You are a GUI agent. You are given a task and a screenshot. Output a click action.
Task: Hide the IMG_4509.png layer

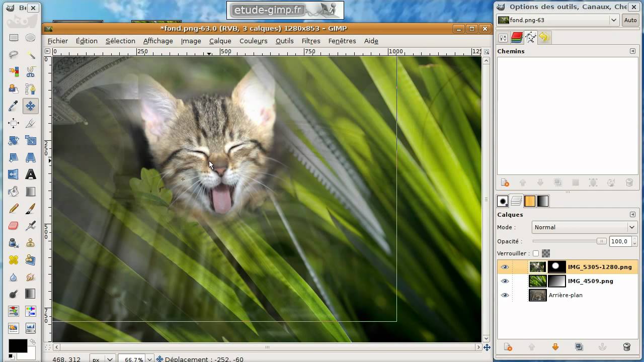tap(505, 281)
